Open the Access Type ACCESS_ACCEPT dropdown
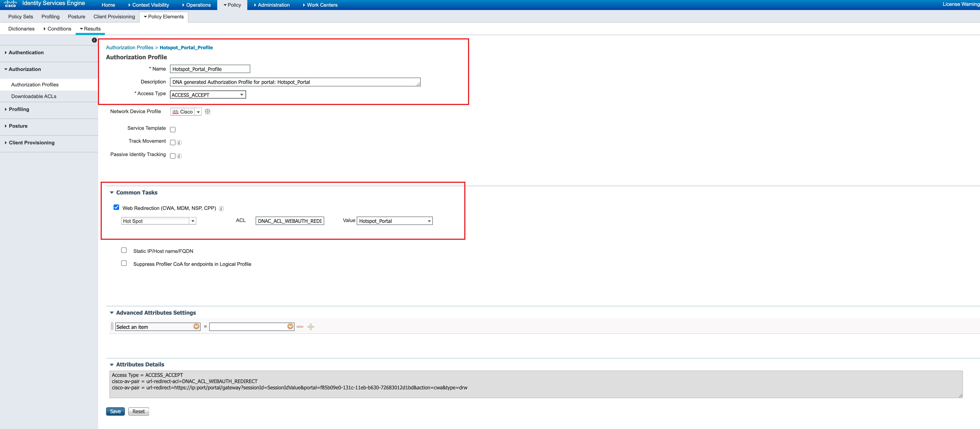Screen dimensions: 980x429 tap(208, 95)
